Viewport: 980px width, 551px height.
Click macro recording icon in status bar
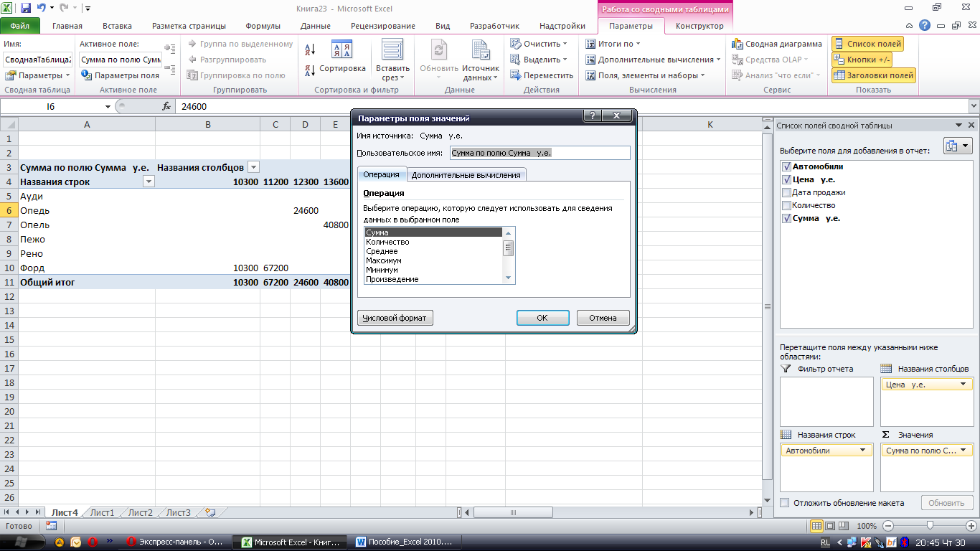(51, 526)
